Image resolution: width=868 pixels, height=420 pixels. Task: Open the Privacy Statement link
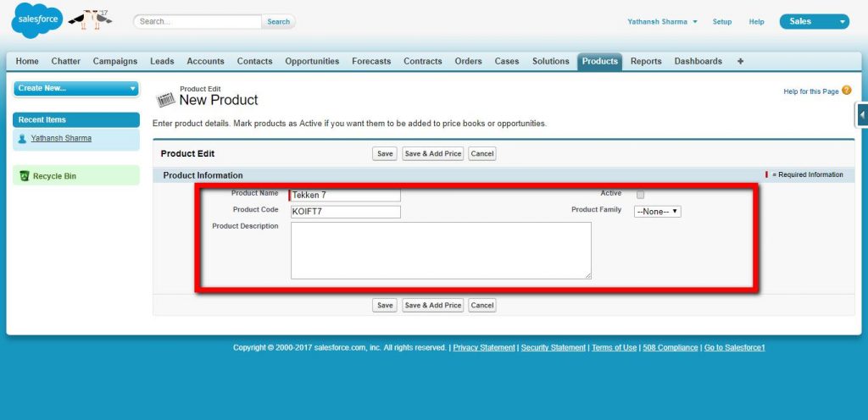click(484, 348)
